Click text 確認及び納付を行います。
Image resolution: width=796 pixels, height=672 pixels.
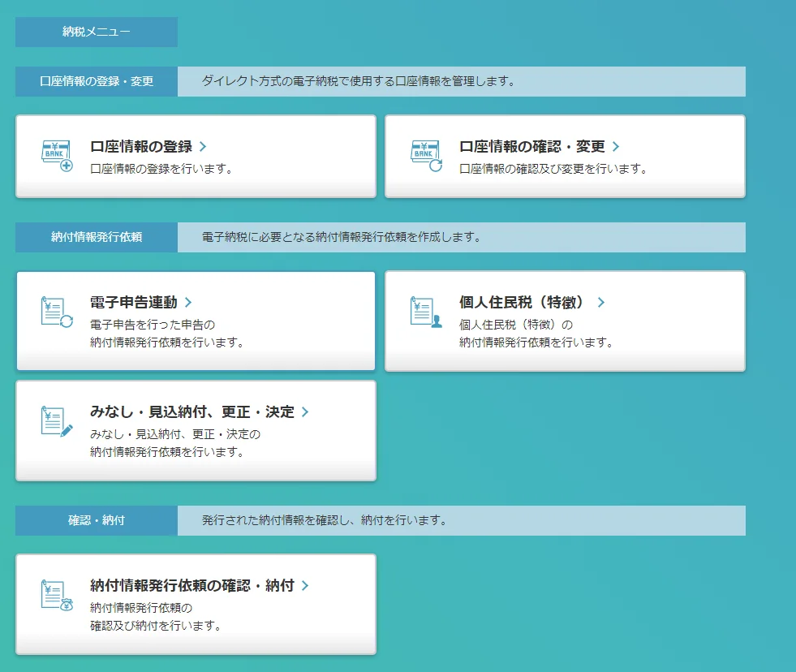coord(156,626)
